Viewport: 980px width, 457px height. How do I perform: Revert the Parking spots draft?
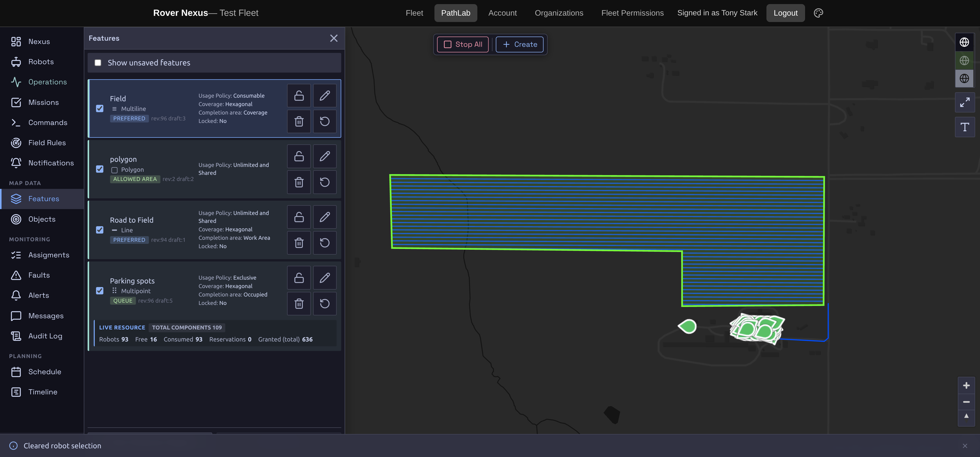(325, 304)
